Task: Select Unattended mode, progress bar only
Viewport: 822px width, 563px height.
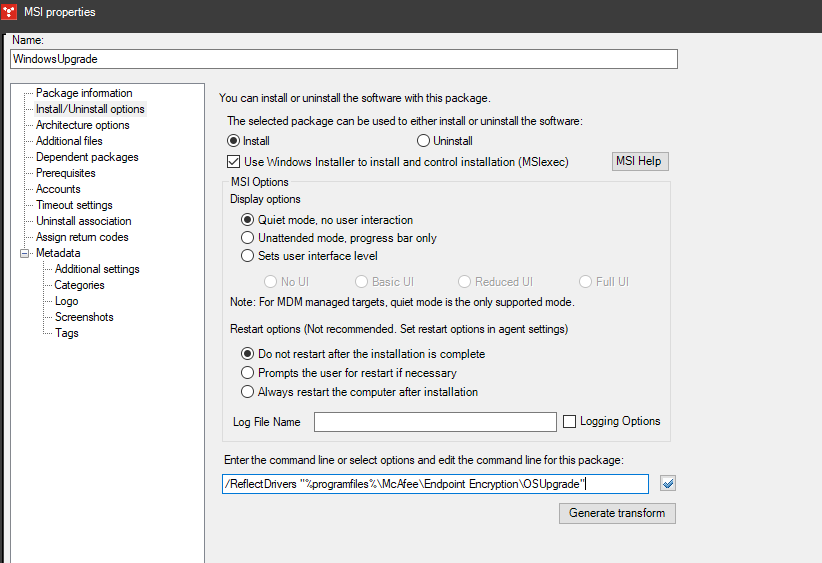Action: click(x=248, y=238)
